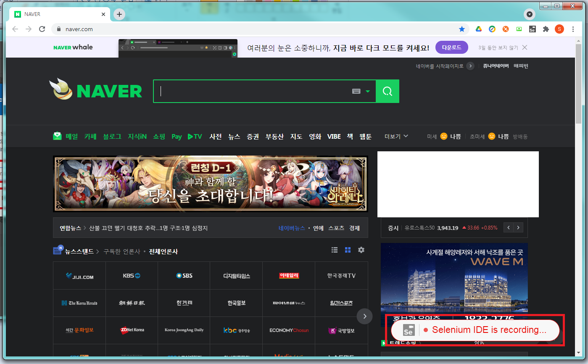Screen dimensions: 588x364
Task: Open a new browser tab
Action: (120, 14)
